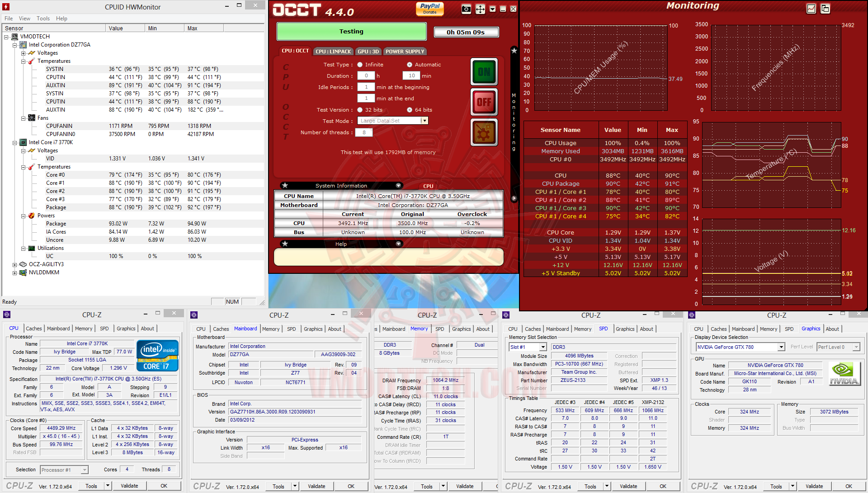Select the Infinite test type radio

(x=360, y=65)
